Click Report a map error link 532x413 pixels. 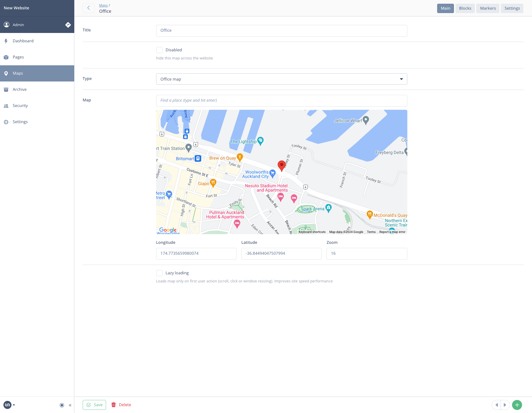(392, 232)
